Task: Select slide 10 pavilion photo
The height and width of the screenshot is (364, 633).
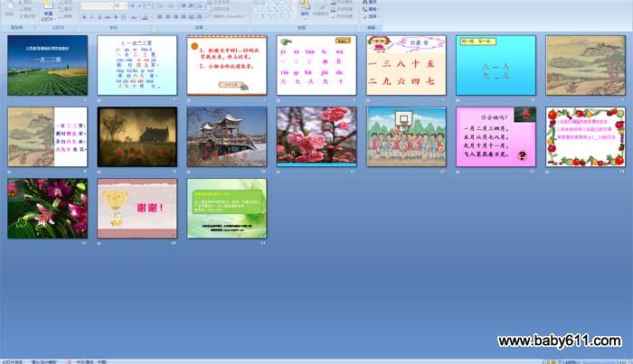Action: [227, 136]
